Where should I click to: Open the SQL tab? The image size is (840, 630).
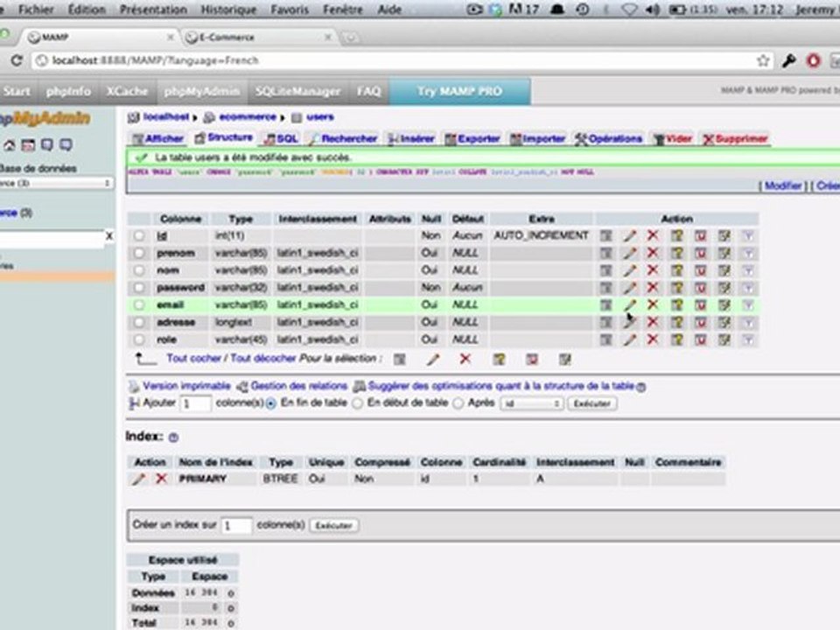[x=281, y=139]
